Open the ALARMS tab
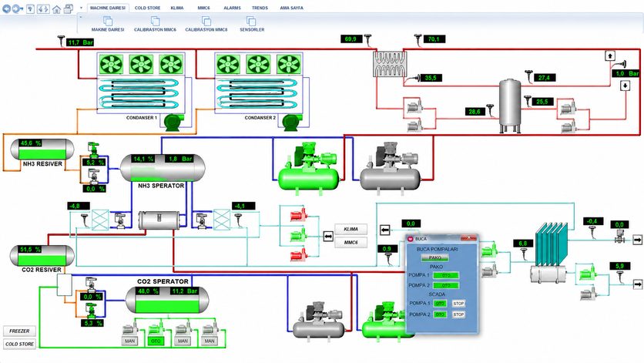Image resolution: width=644 pixels, height=363 pixels. coord(232,8)
